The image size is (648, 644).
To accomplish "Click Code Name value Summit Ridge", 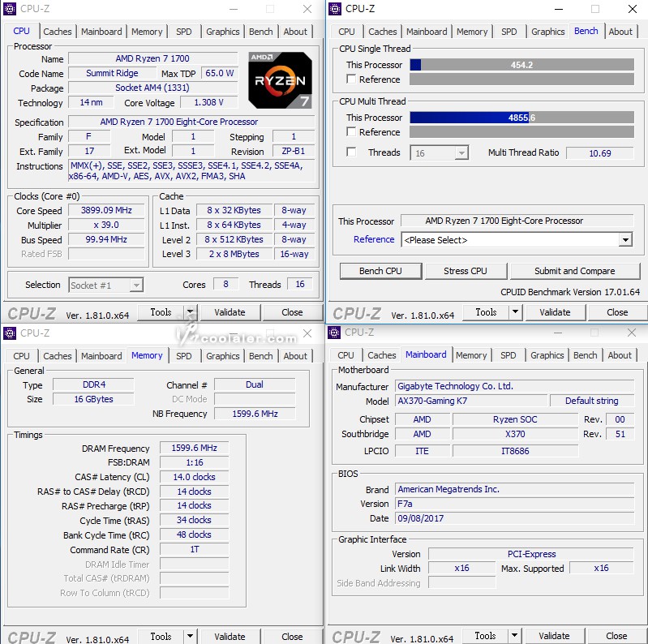I will (x=112, y=73).
